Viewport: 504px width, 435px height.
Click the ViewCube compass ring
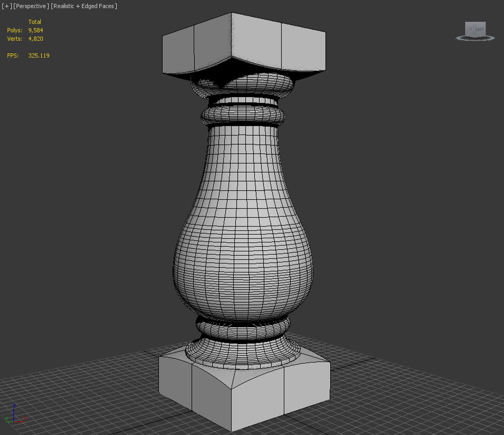click(475, 38)
